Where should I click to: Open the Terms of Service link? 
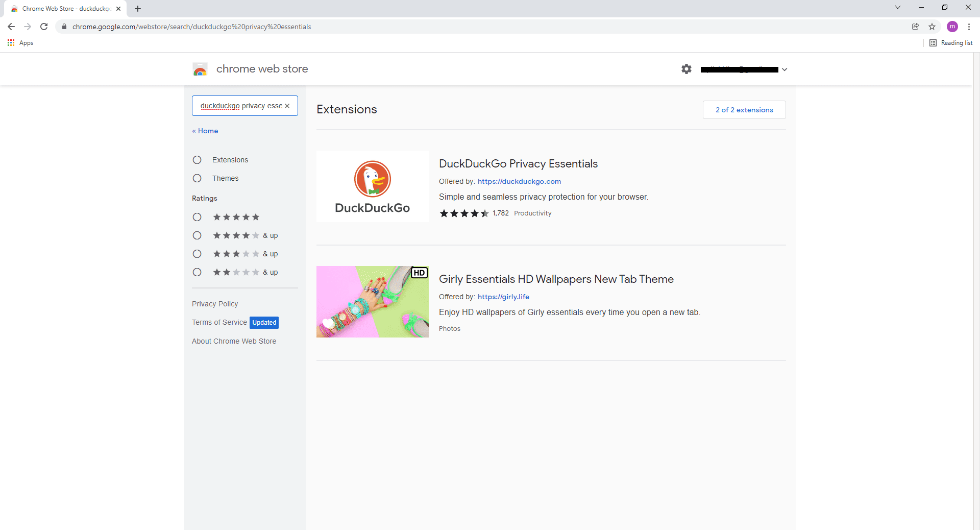219,322
